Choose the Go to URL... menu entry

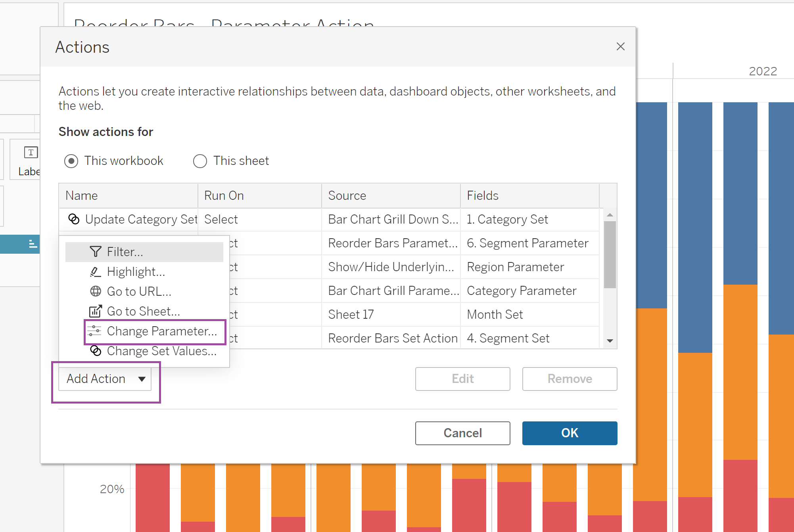[139, 291]
